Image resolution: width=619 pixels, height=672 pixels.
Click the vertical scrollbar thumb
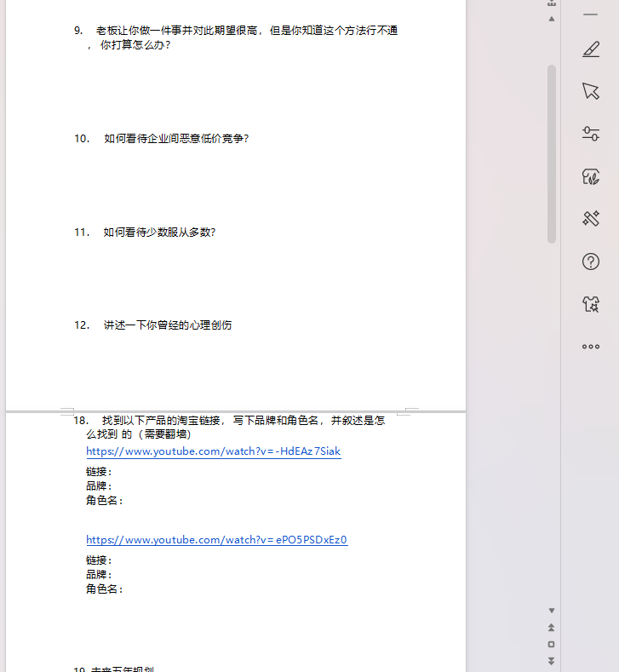point(552,153)
